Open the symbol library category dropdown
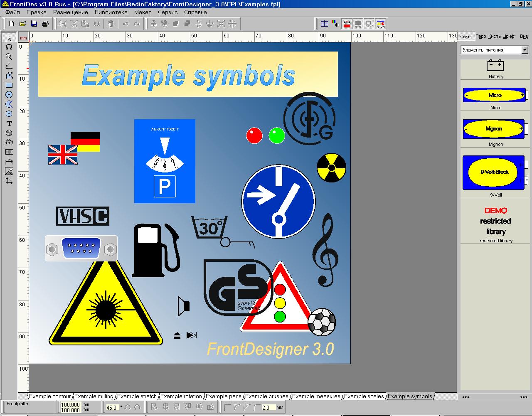 [x=525, y=50]
